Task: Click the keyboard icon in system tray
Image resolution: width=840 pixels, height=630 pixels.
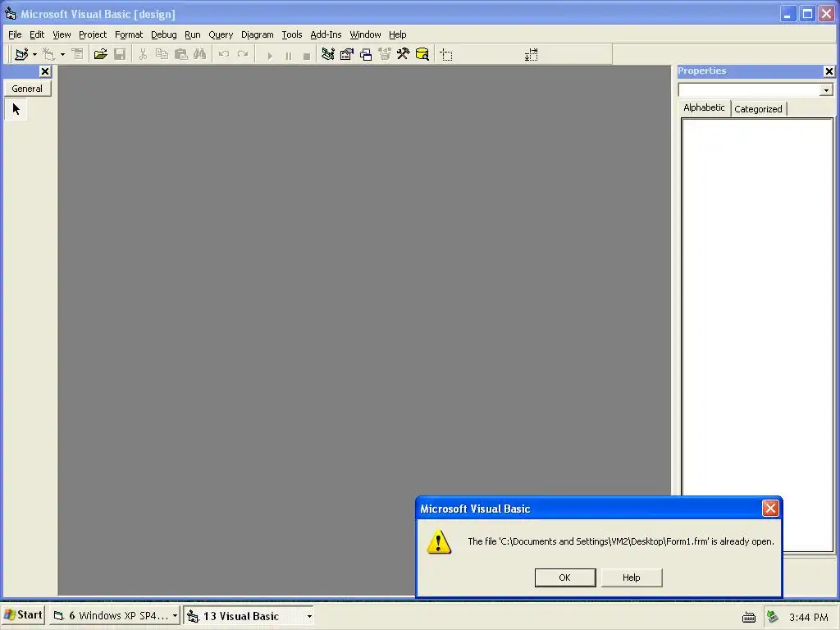Action: 749,617
